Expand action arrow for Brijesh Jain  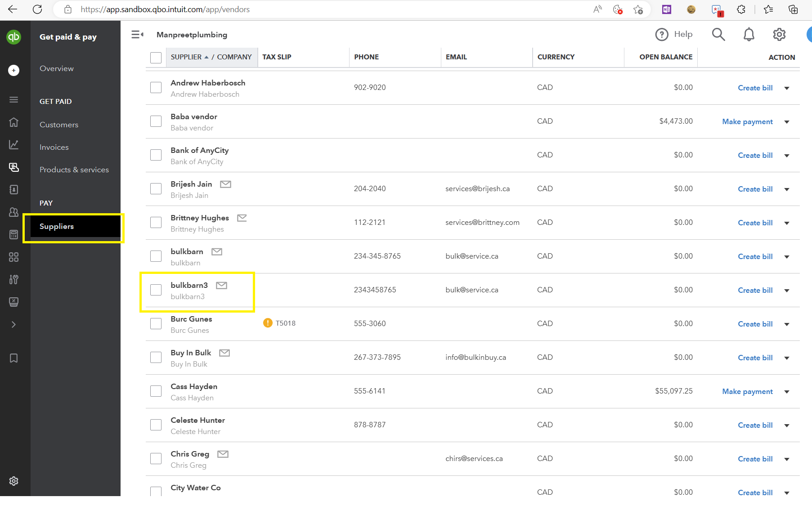787,189
